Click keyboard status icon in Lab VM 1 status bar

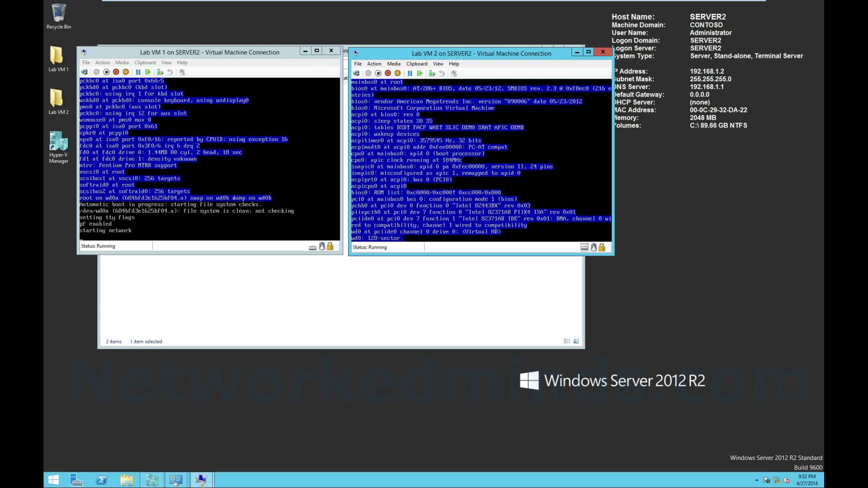312,247
